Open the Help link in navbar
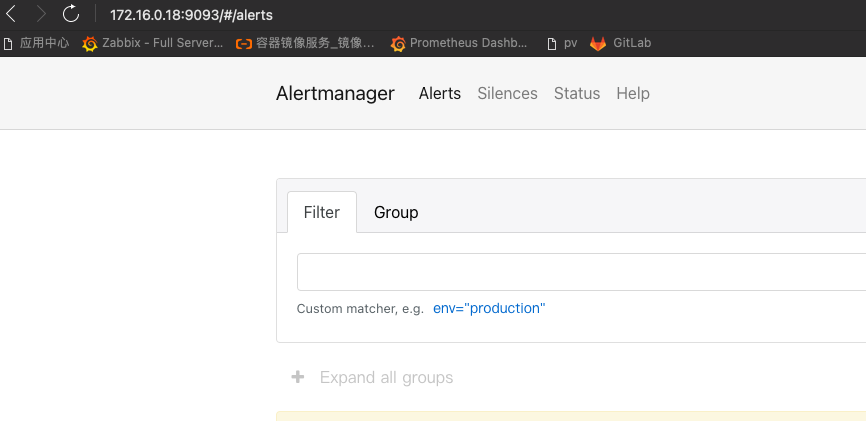This screenshot has width=866, height=421. 633,93
